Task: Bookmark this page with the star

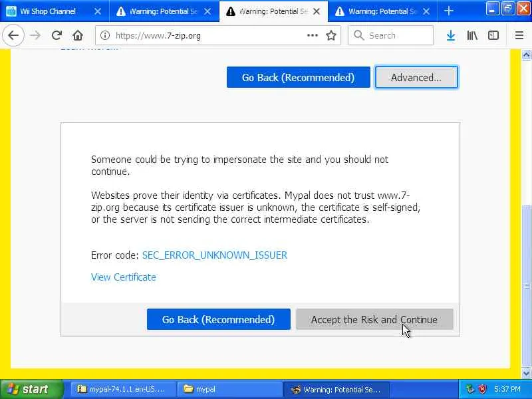Action: click(x=331, y=35)
